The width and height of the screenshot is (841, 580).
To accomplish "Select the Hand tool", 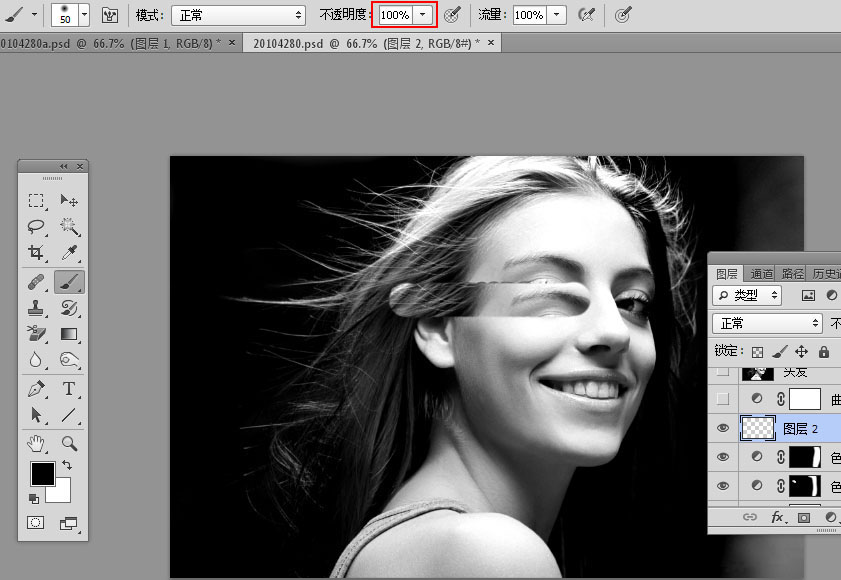I will (36, 443).
